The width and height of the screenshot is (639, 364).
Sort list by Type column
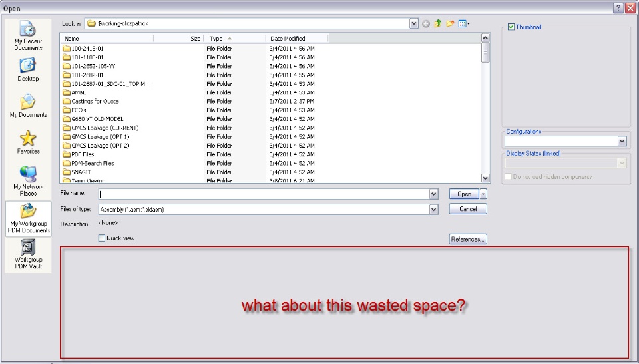point(235,39)
